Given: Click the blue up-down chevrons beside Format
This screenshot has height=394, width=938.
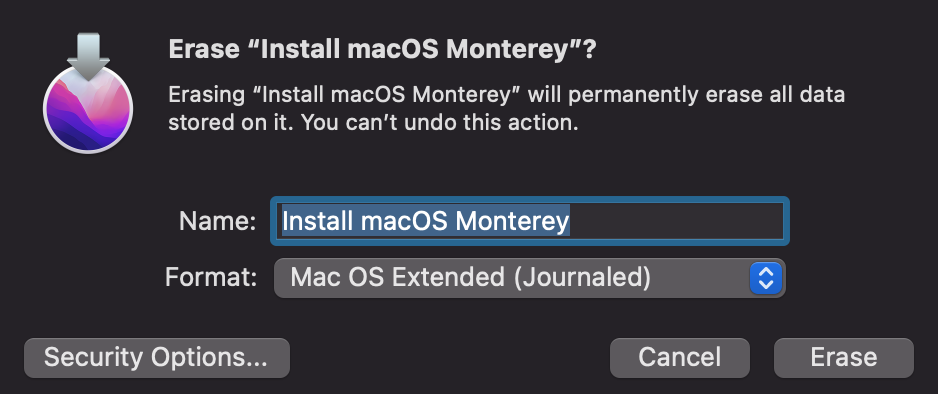Looking at the screenshot, I should pos(766,277).
